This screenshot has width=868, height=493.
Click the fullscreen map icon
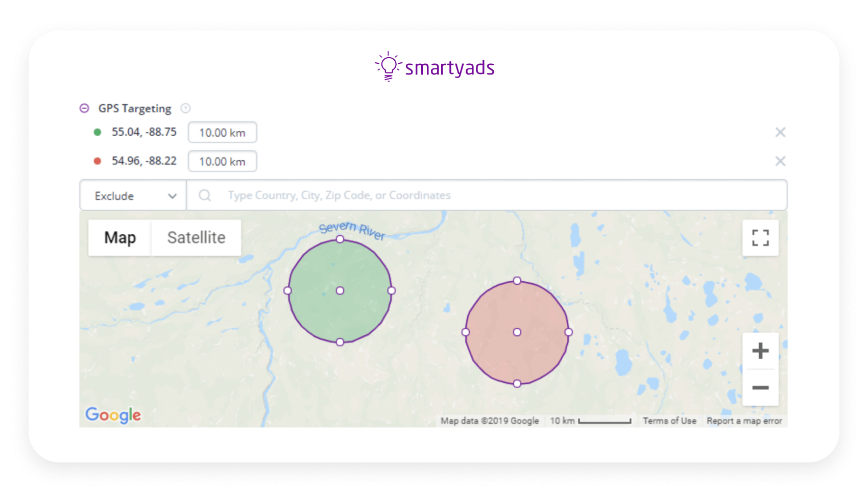[x=760, y=238]
